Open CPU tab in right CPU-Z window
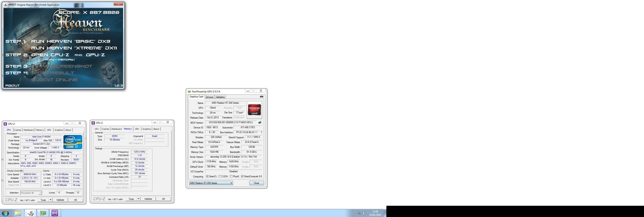644x217 pixels. [97, 129]
